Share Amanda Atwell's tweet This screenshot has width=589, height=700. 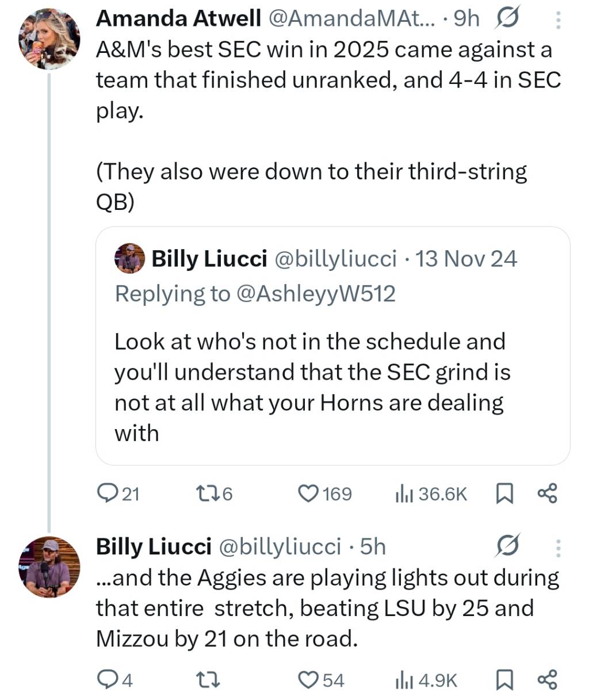546,494
